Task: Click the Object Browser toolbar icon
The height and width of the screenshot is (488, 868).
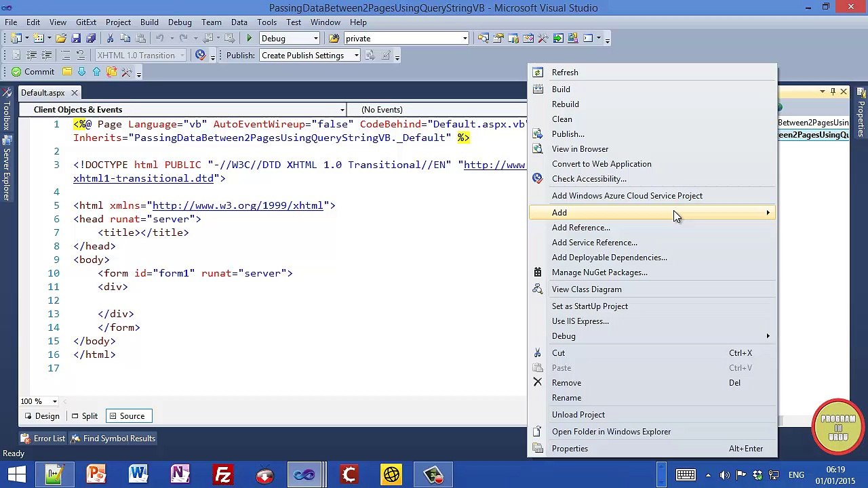Action: (528, 39)
